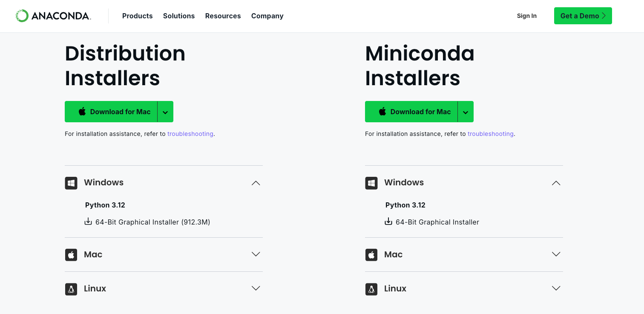Click Mac apple icon under Distribution Installers

tap(71, 255)
